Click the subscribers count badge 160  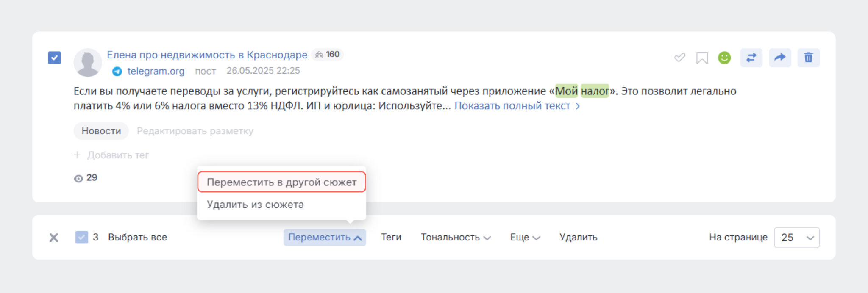pos(327,55)
